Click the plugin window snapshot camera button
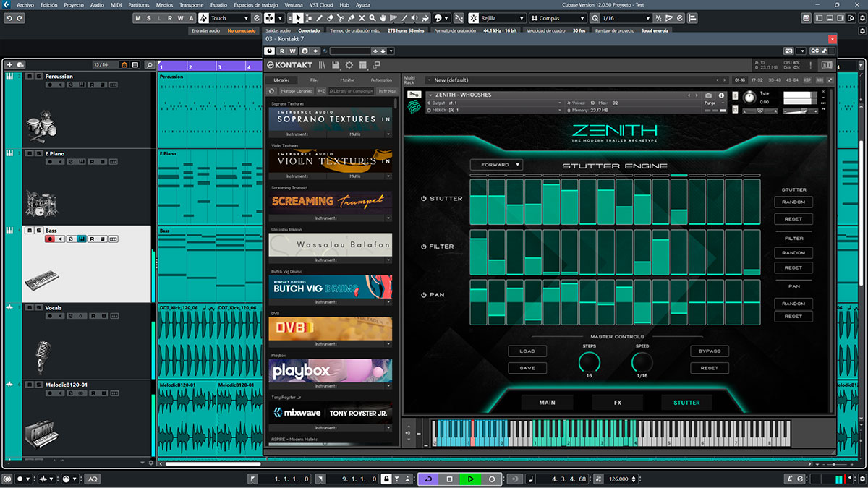The image size is (868, 488). pyautogui.click(x=788, y=51)
